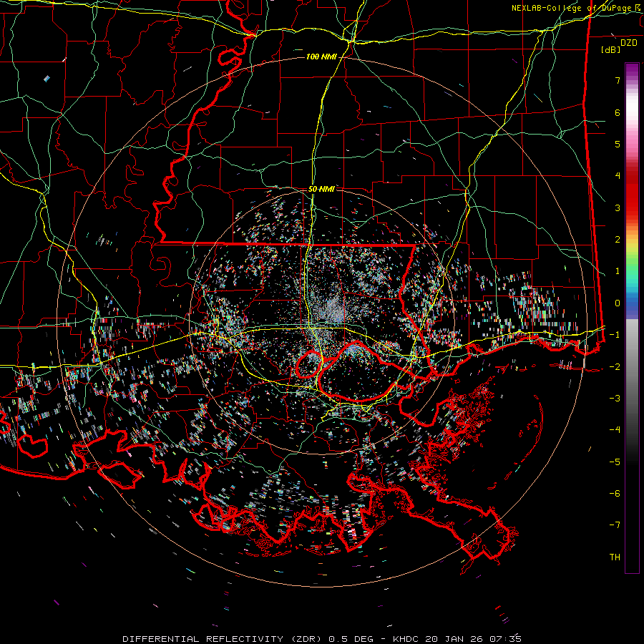Screen dimensions: 644x644
Task: Click the 6 value on color scale
Action: click(x=618, y=112)
